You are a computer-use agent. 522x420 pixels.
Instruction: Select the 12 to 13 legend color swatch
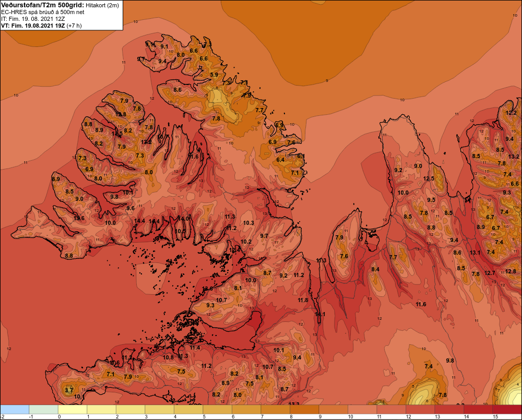[x=420, y=410]
